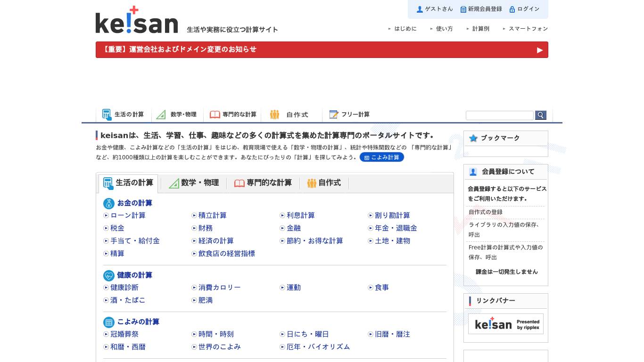
Task: Open the 積立計算 link
Action: tap(213, 215)
